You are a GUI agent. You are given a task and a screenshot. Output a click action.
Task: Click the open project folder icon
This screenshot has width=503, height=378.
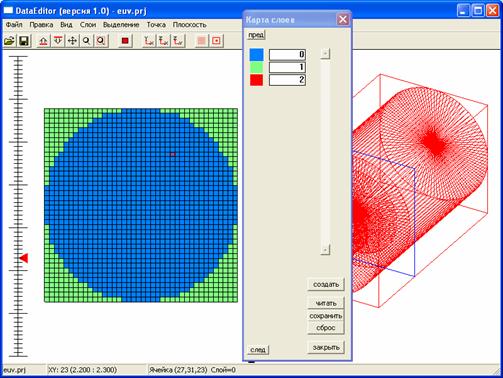coord(9,41)
